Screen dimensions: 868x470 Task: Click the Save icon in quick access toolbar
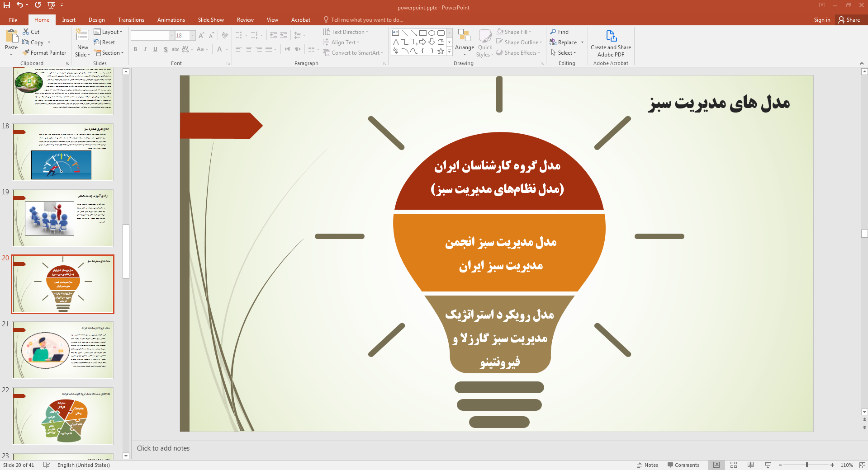7,5
